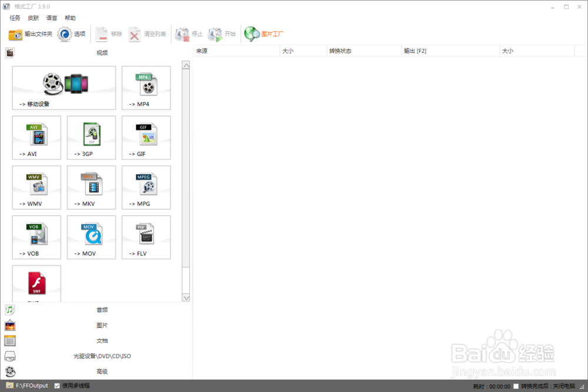Viewport: 588px width, 392px height.
Task: Choose the MKV conversion tile
Action: pyautogui.click(x=92, y=187)
